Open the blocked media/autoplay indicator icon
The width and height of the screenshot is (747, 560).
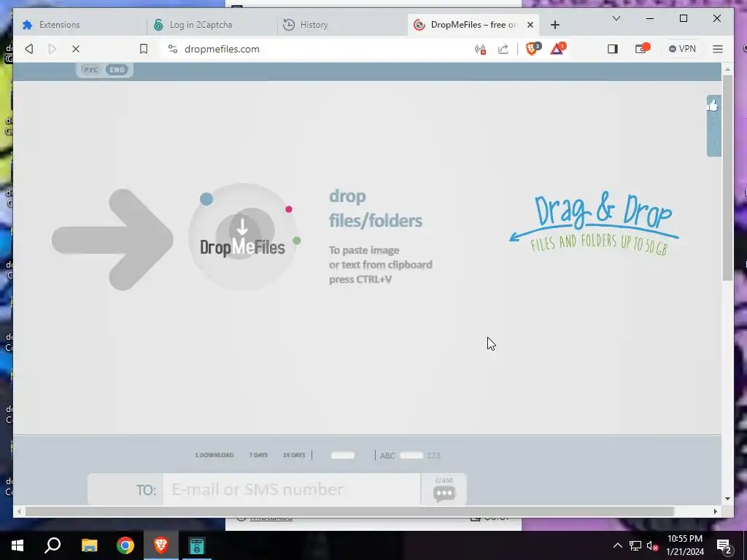coord(480,49)
